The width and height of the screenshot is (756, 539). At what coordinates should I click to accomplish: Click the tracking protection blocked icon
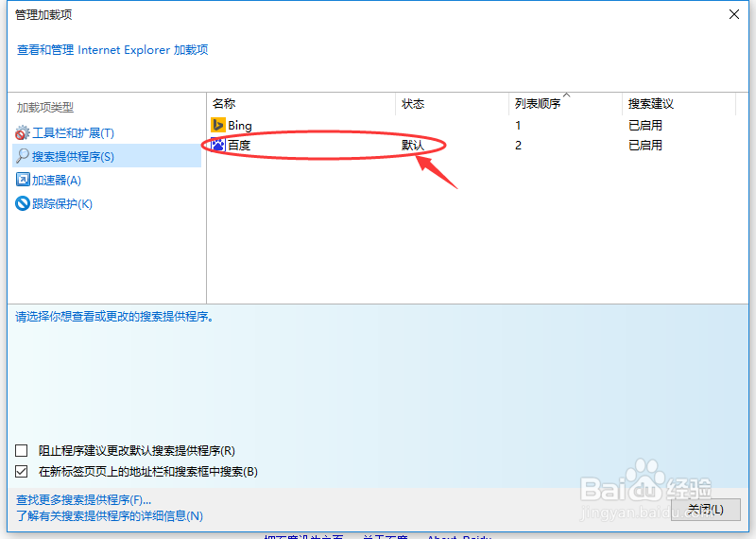[23, 203]
